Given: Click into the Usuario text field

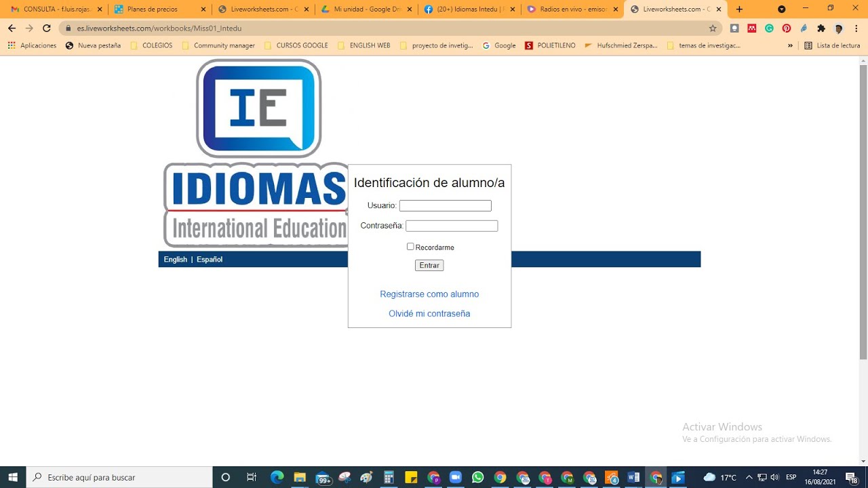Looking at the screenshot, I should point(446,205).
